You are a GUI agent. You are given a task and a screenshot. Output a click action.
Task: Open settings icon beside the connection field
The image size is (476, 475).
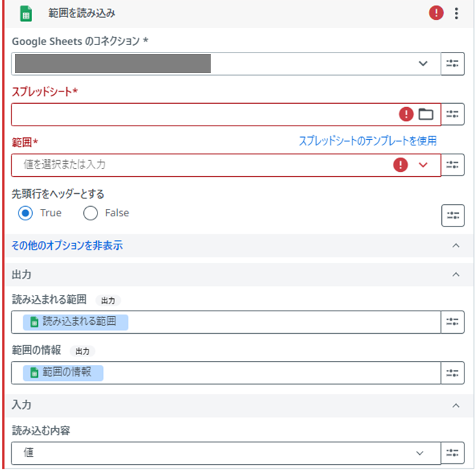[452, 63]
